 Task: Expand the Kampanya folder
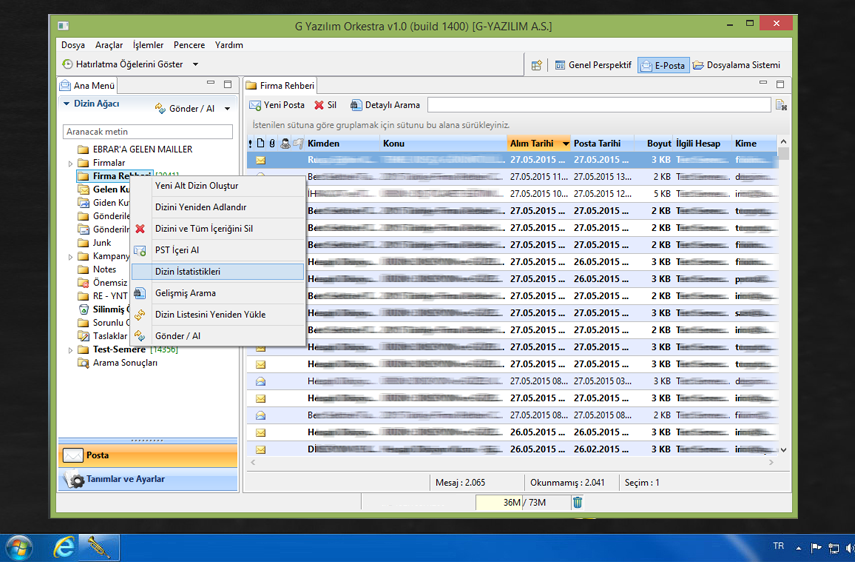(x=70, y=256)
